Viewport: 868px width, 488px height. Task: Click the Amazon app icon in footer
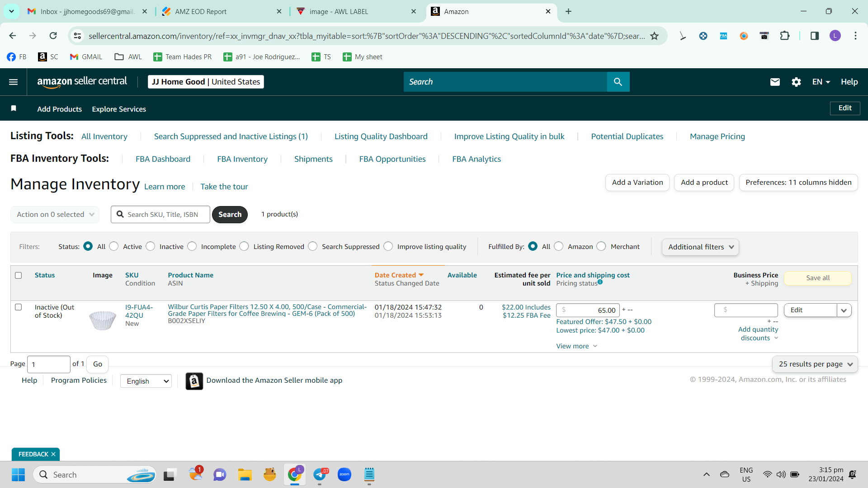pyautogui.click(x=194, y=381)
